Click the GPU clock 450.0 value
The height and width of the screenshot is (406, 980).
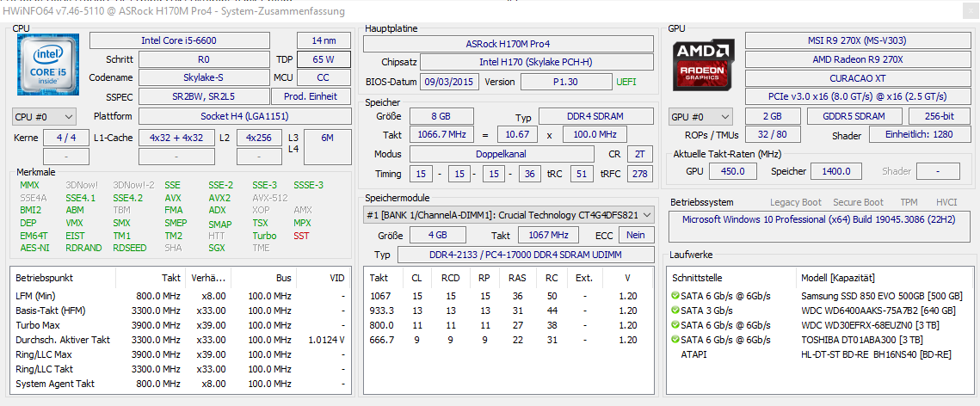click(732, 171)
